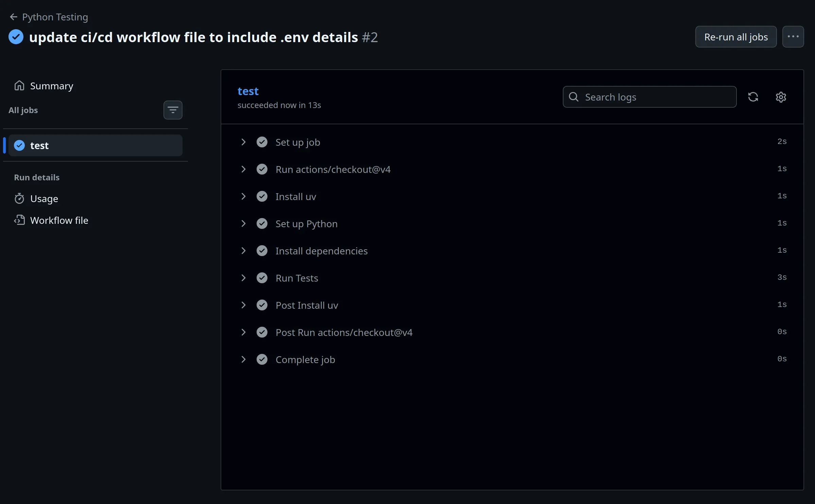
Task: Open the test job title link
Action: point(248,91)
